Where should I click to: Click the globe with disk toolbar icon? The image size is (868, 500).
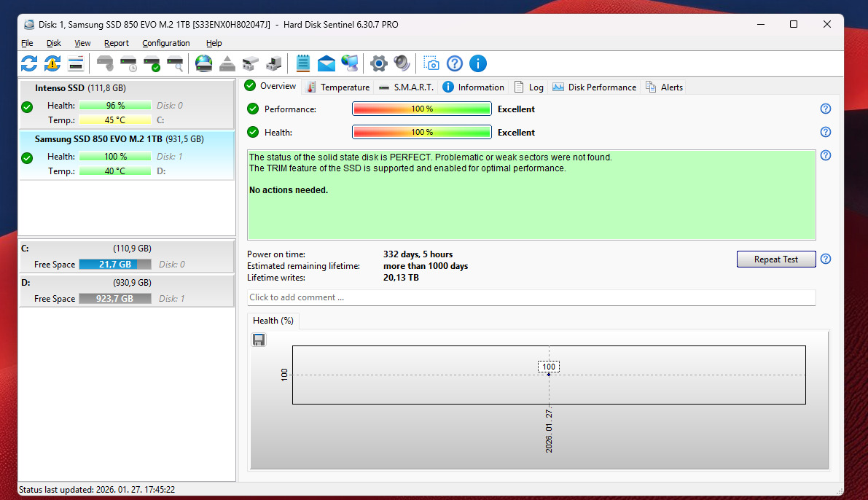[x=204, y=63]
